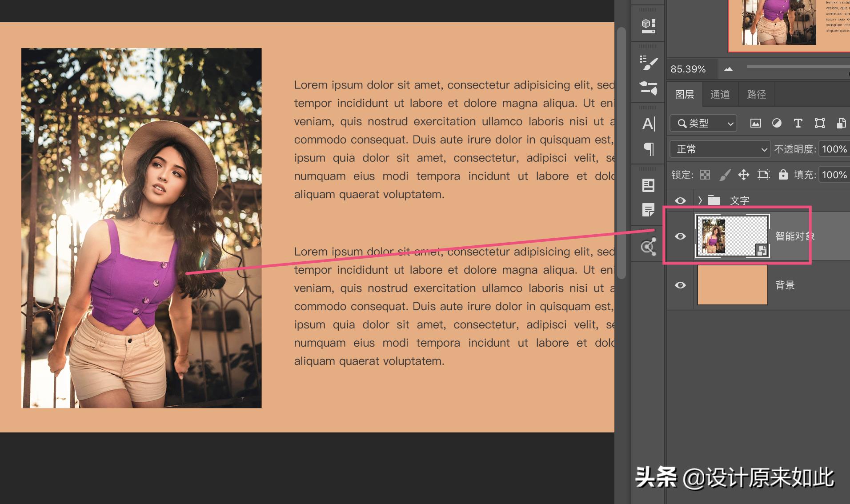Open the layer search type dropdown
This screenshot has height=504, width=850.
pos(703,123)
